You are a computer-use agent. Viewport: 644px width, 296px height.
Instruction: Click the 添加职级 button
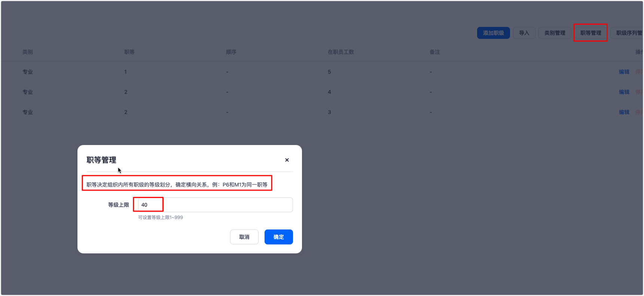493,33
